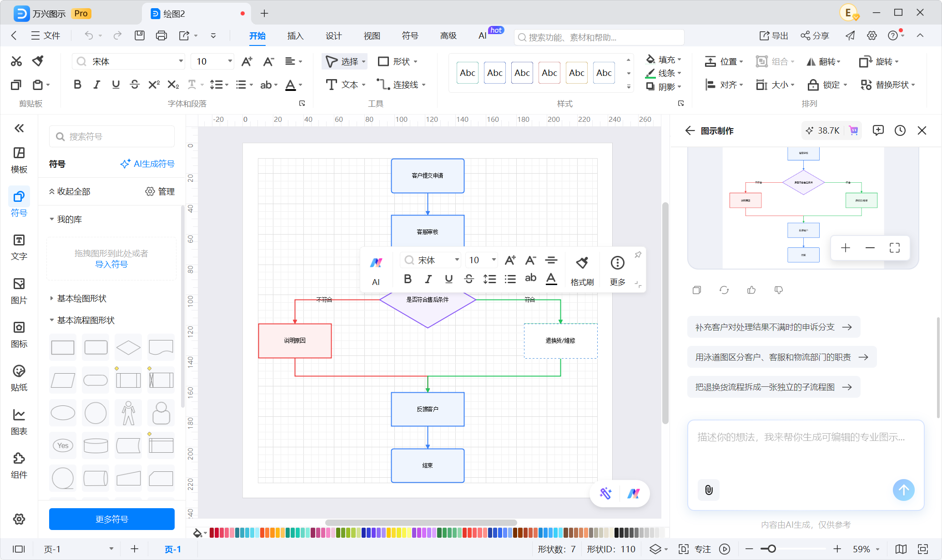
Task: Click 格式刷 in the floating toolbar
Action: [x=582, y=270]
